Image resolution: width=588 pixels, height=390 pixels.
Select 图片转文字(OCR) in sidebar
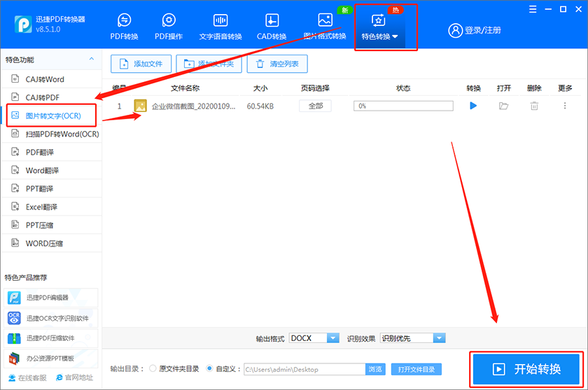(52, 116)
